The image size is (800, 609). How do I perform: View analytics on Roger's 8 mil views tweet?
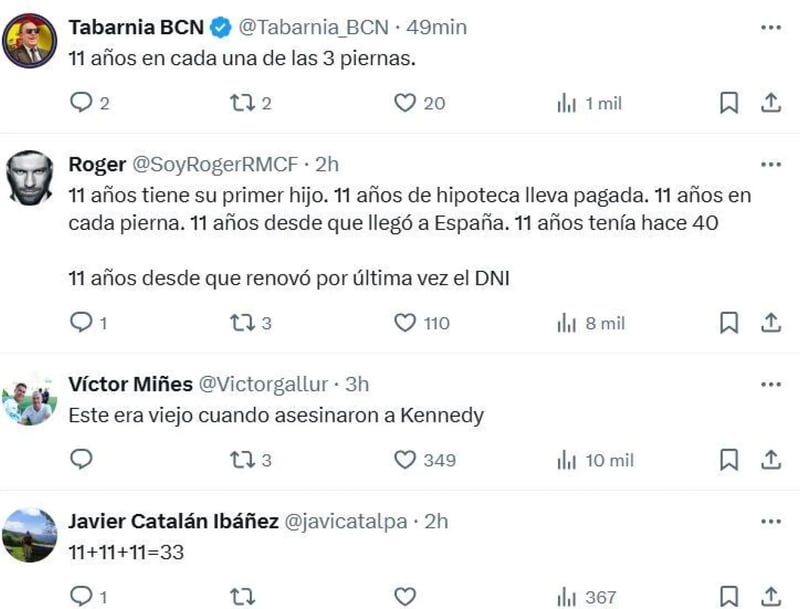567,322
